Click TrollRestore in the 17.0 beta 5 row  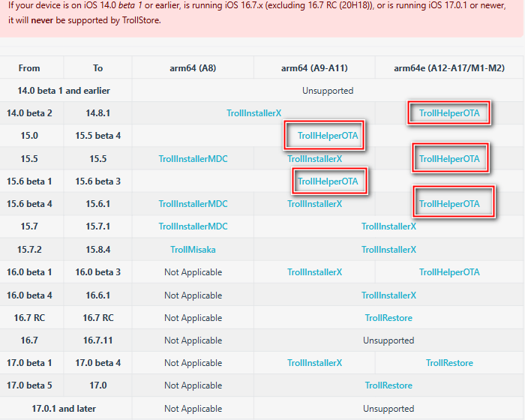coord(388,385)
